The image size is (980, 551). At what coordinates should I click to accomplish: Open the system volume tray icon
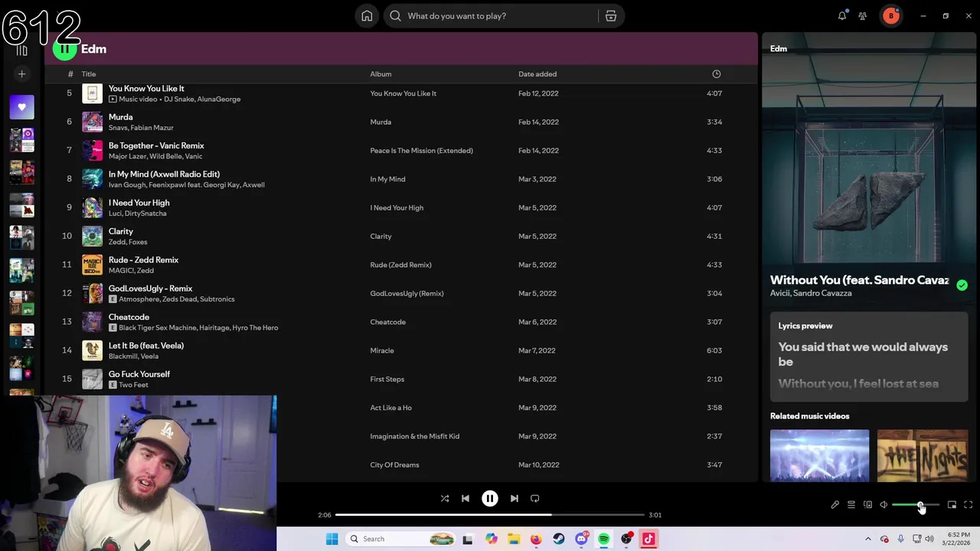(929, 539)
